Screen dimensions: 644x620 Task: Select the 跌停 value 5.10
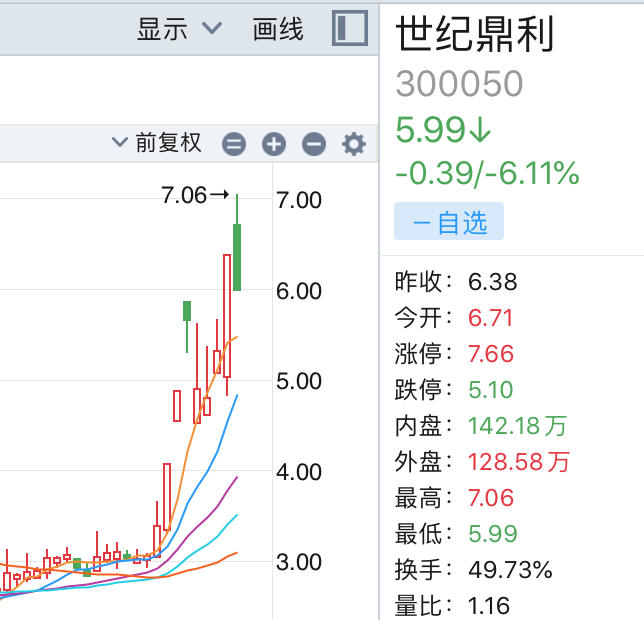click(x=491, y=390)
